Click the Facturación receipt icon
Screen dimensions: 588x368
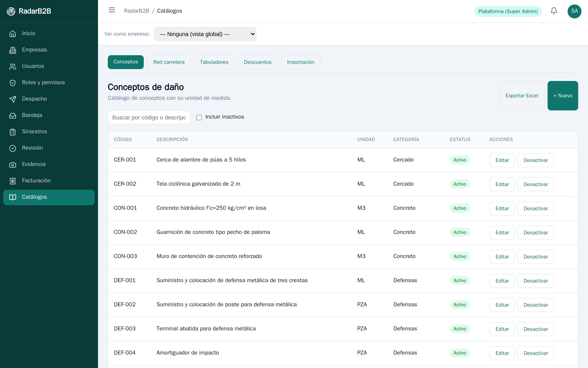[x=13, y=181]
